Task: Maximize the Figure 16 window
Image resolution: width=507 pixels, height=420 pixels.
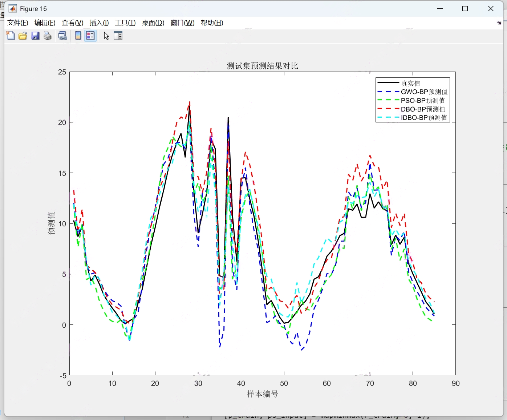Action: point(465,8)
